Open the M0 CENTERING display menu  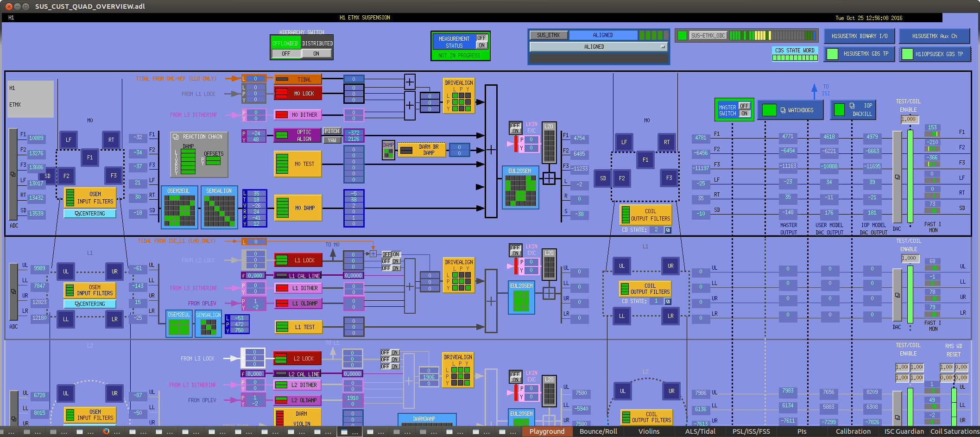(90, 214)
